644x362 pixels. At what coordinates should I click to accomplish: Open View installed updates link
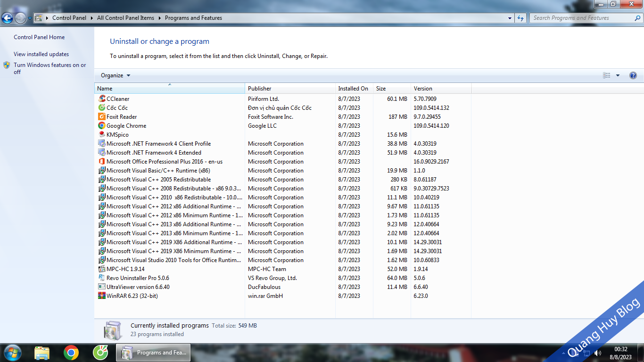pyautogui.click(x=41, y=54)
